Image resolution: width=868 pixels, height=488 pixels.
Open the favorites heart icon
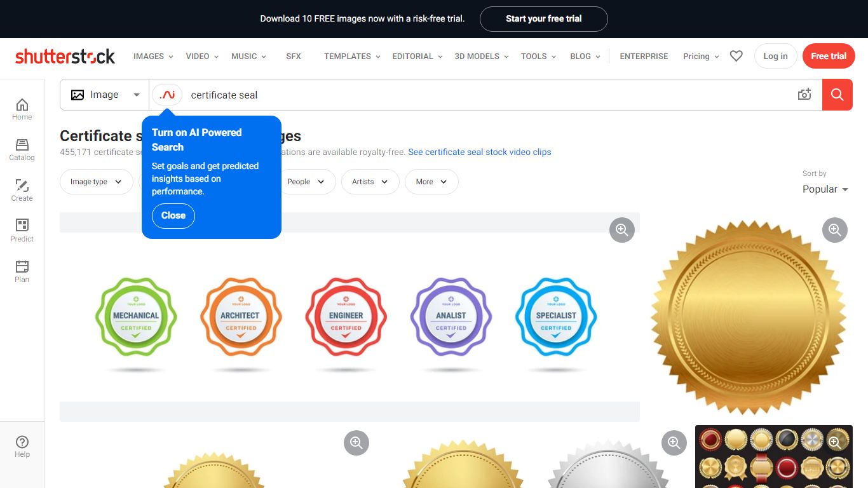[x=736, y=56]
